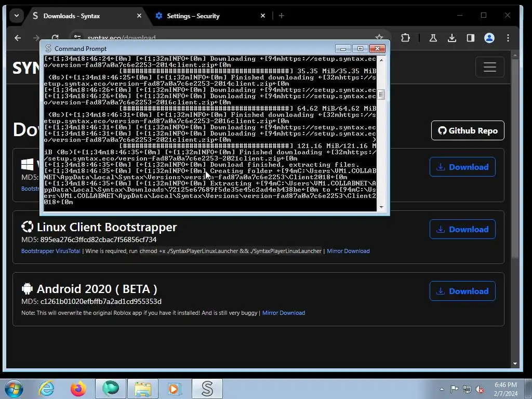
Task: Click the Command Prompt scrollbar thumb
Action: (x=381, y=95)
